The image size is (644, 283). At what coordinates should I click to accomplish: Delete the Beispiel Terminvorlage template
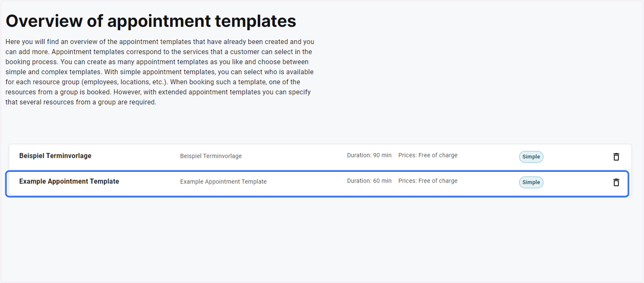click(616, 157)
